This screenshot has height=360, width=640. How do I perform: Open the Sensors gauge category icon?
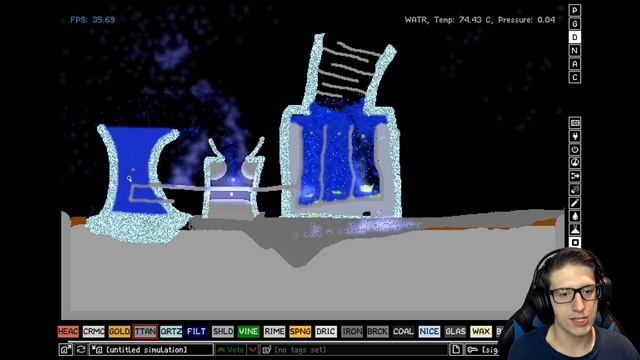tap(575, 163)
